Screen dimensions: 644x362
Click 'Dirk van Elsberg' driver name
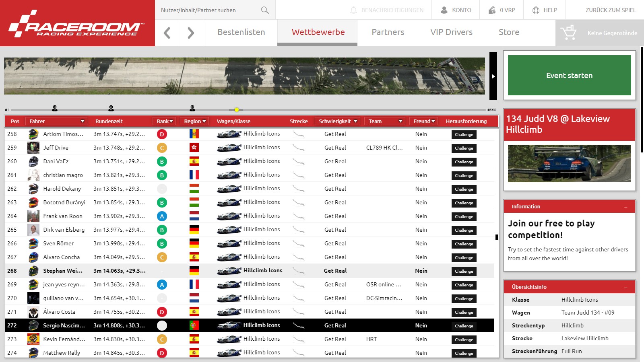[x=64, y=230]
